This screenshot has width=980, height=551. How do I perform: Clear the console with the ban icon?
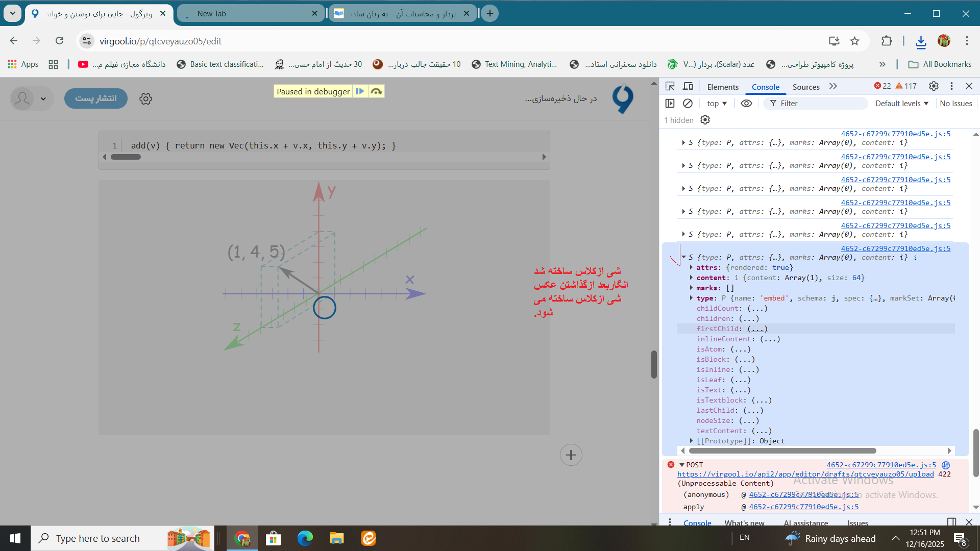coord(688,104)
